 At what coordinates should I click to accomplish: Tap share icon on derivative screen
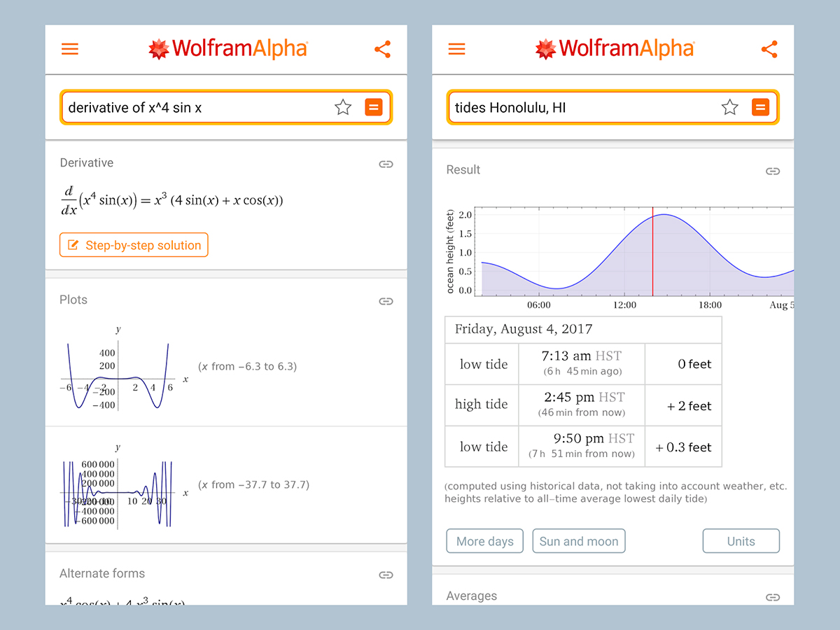[x=382, y=49]
